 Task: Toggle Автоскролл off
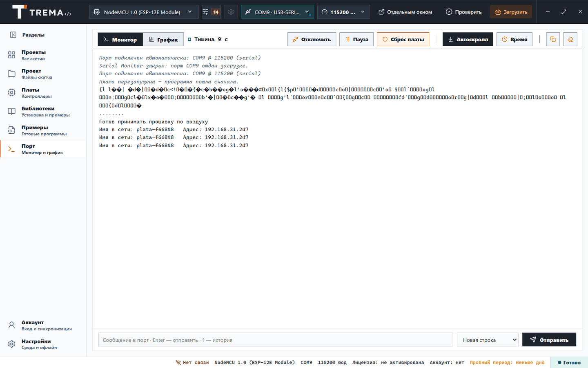click(x=468, y=39)
